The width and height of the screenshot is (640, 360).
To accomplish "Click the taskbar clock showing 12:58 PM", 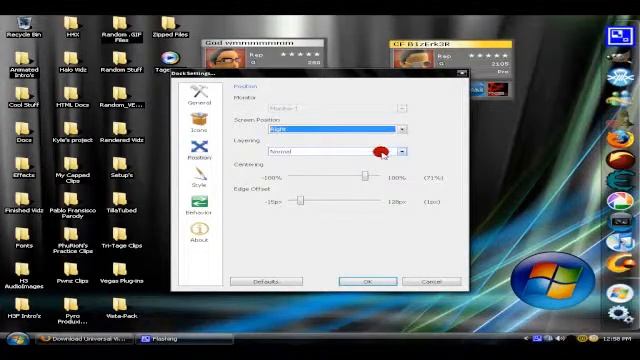I will point(617,339).
